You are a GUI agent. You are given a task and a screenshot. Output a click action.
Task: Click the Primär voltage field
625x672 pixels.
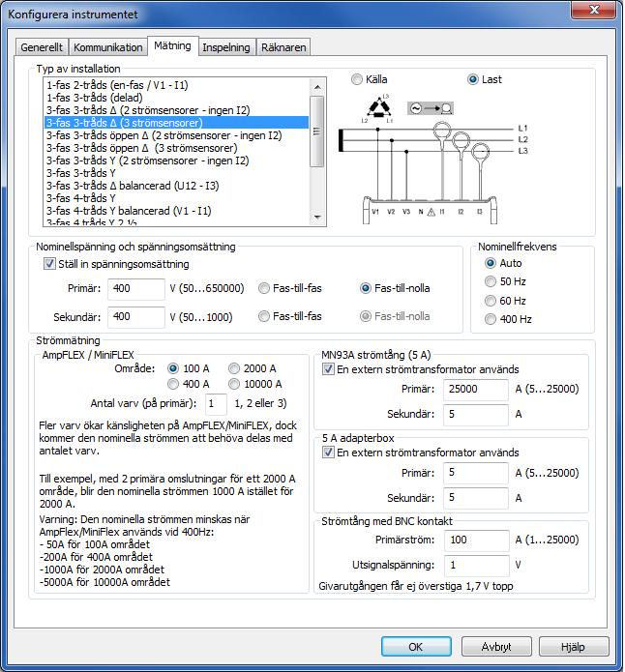pos(136,288)
